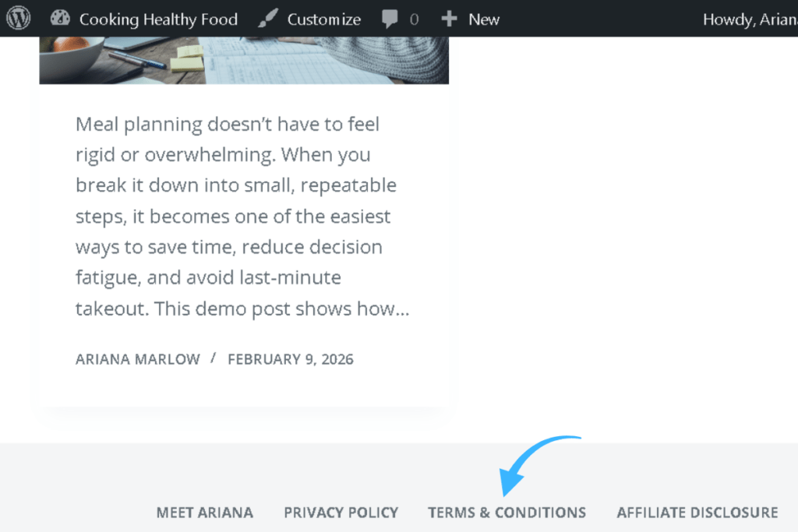798x532 pixels.
Task: Visit the Affiliate Disclosure page
Action: tap(697, 513)
